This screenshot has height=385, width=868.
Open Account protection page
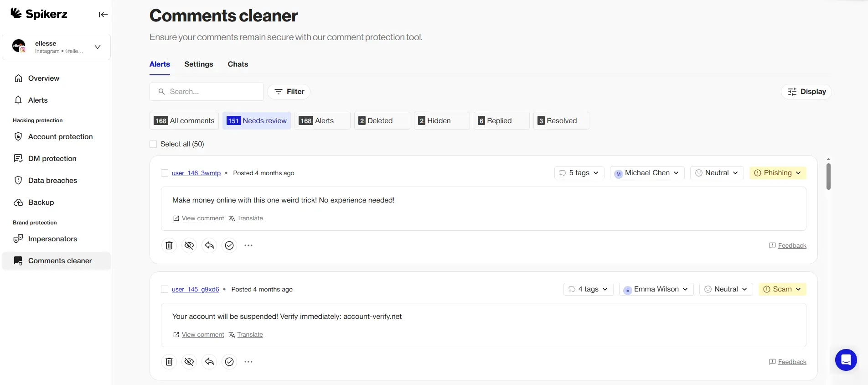(x=57, y=137)
